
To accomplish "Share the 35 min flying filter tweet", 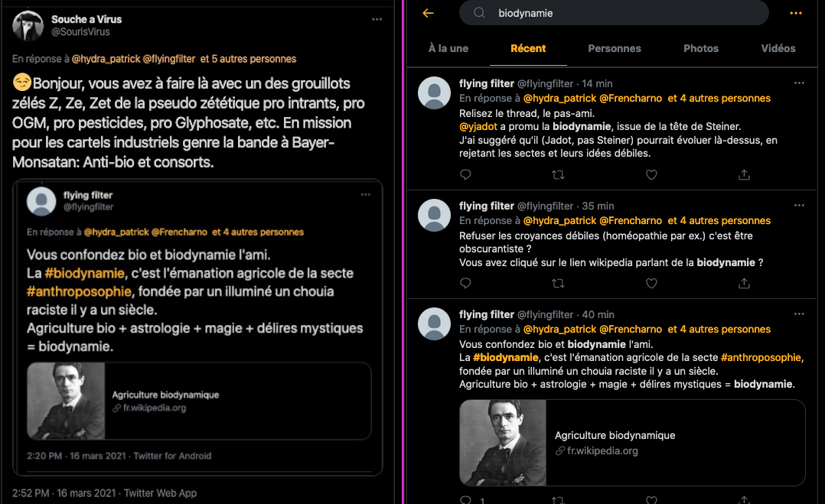I will point(744,283).
